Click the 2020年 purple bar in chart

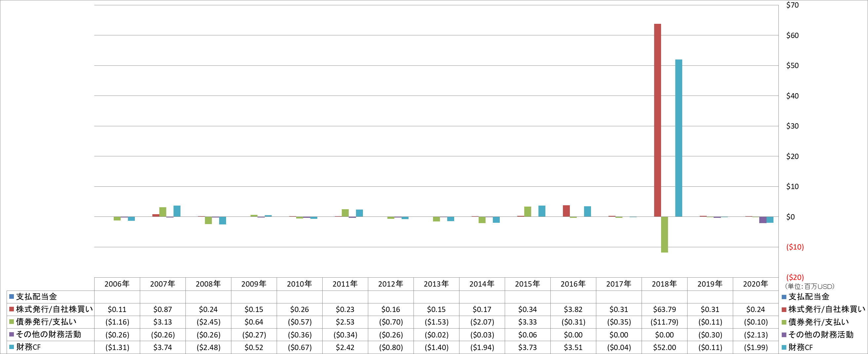tap(763, 219)
